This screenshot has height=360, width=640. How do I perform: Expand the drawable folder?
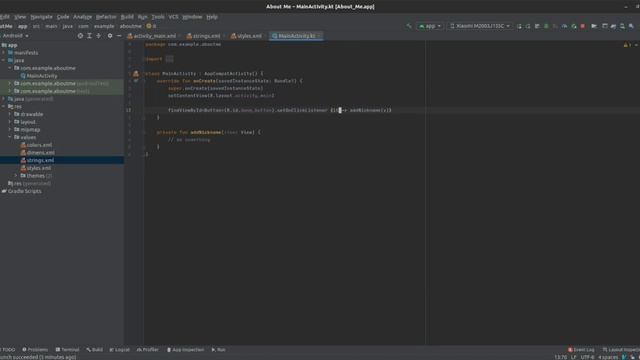tap(10, 114)
